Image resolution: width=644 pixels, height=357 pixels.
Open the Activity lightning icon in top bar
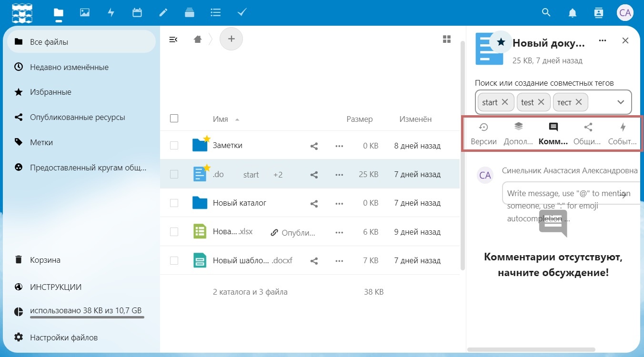[x=111, y=13]
